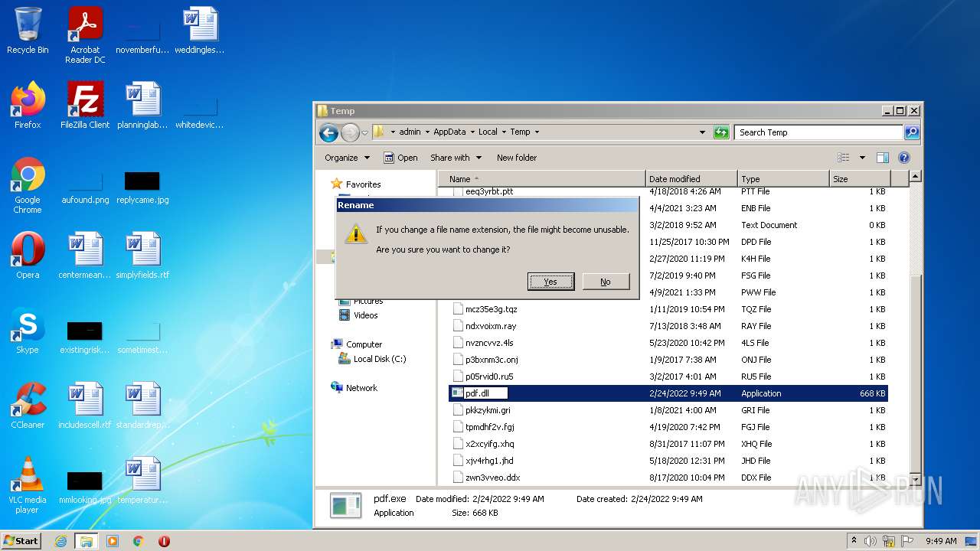Change view icon in Explorer toolbar

(843, 158)
